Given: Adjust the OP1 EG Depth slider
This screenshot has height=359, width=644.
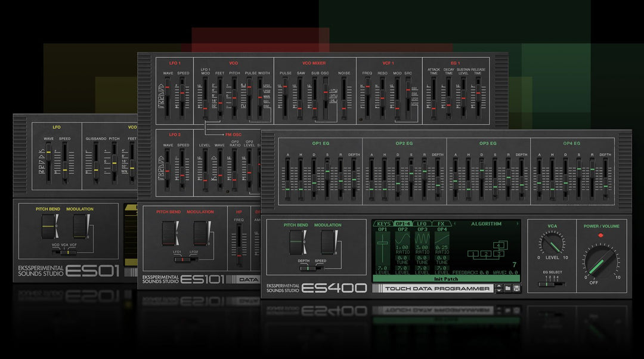Looking at the screenshot, I should click(354, 179).
